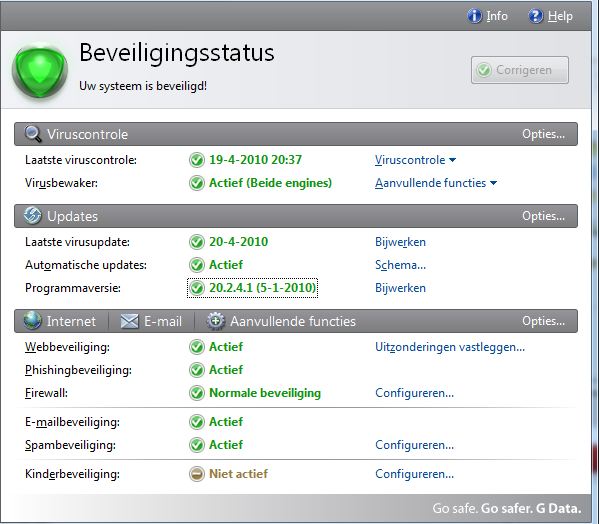Click the Actief (Beide engines) status

(x=270, y=183)
